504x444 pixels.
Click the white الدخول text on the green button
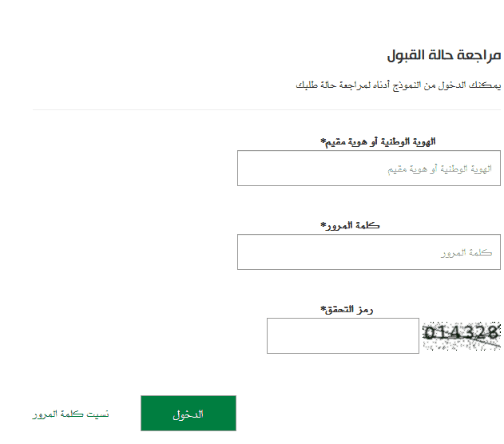pyautogui.click(x=189, y=414)
